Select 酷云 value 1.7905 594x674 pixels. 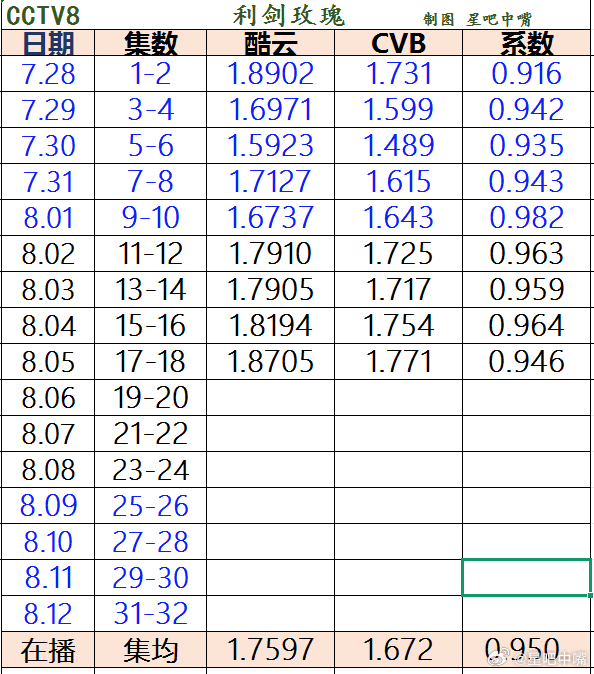[270, 289]
